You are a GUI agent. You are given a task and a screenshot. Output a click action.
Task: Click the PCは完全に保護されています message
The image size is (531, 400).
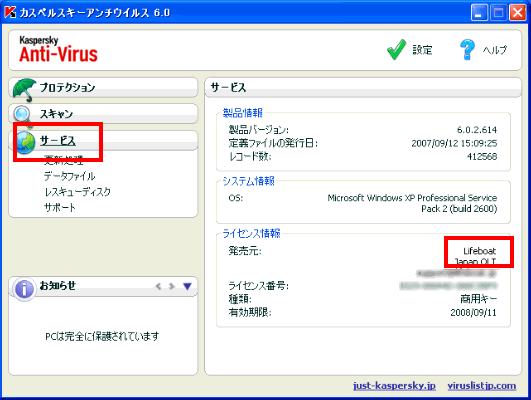[102, 336]
